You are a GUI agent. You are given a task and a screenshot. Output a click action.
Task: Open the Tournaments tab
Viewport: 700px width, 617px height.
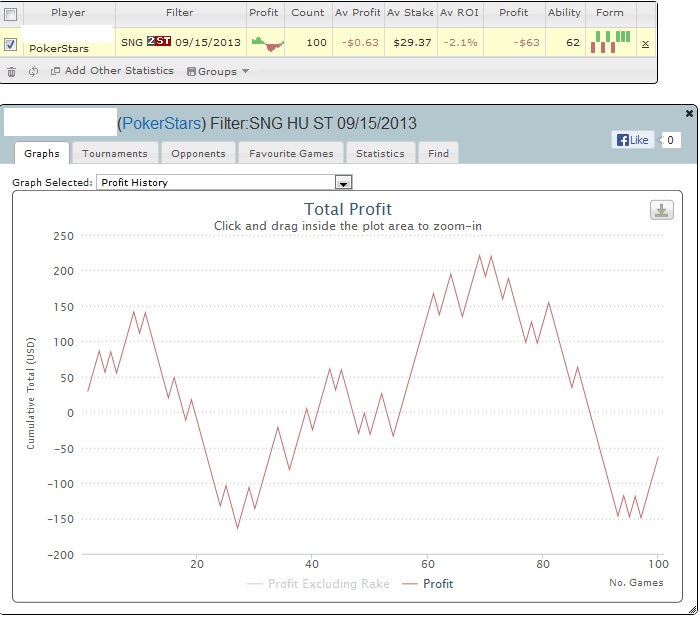coord(115,153)
